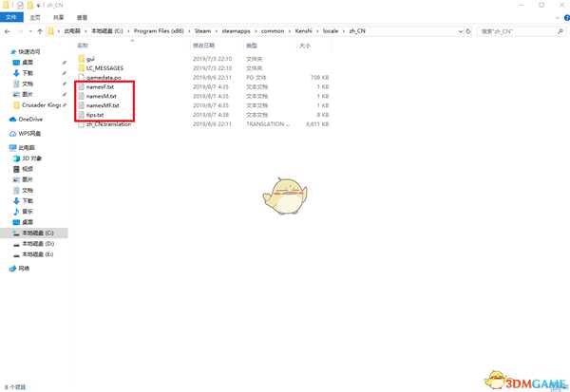Image resolution: width=570 pixels, height=392 pixels.
Task: Open the gui folder
Action: (90, 59)
